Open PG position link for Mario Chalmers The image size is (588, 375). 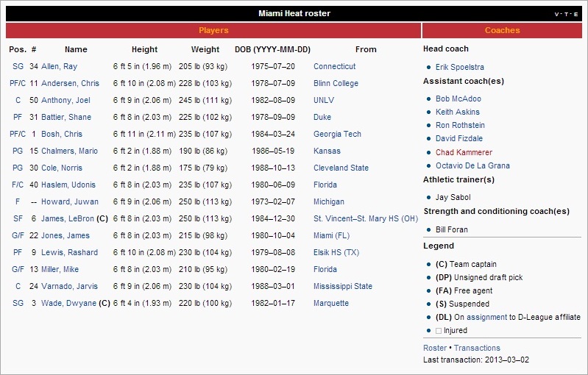[x=18, y=151]
